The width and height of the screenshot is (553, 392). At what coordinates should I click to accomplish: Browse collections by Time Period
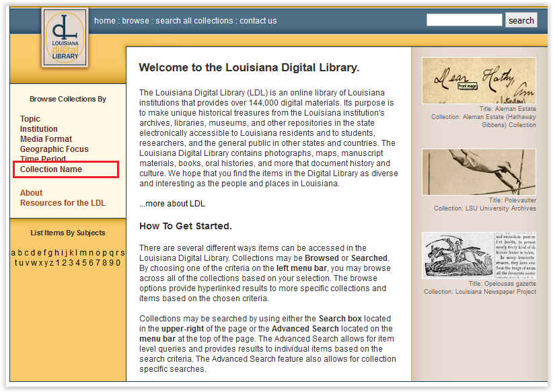tap(42, 158)
